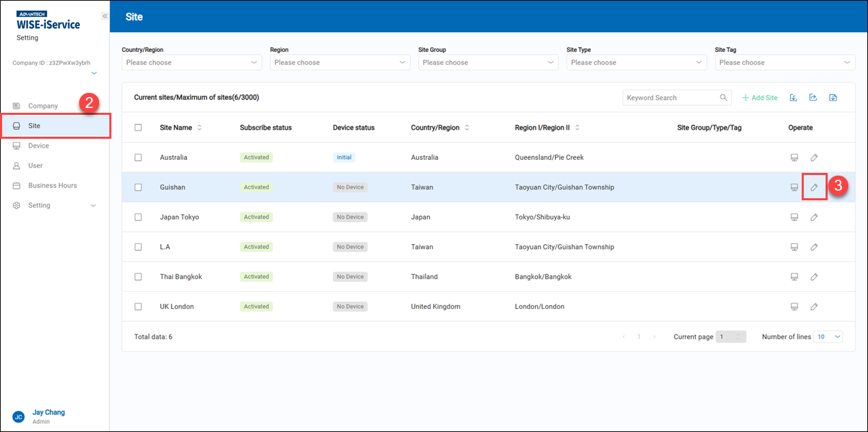Click the device monitor icon for Japan Tokyo
This screenshot has height=432, width=868.
[794, 217]
